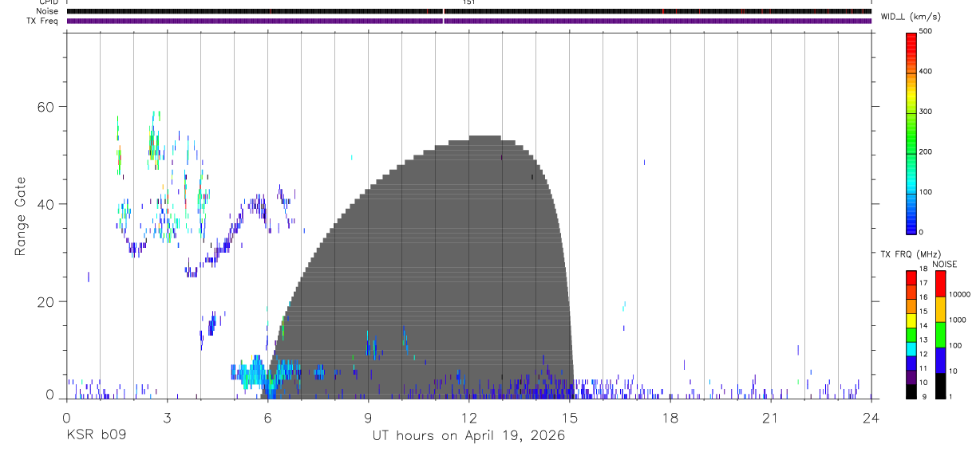Click the '10000' label on NOISE legend
This screenshot has width=980, height=452.
[959, 294]
